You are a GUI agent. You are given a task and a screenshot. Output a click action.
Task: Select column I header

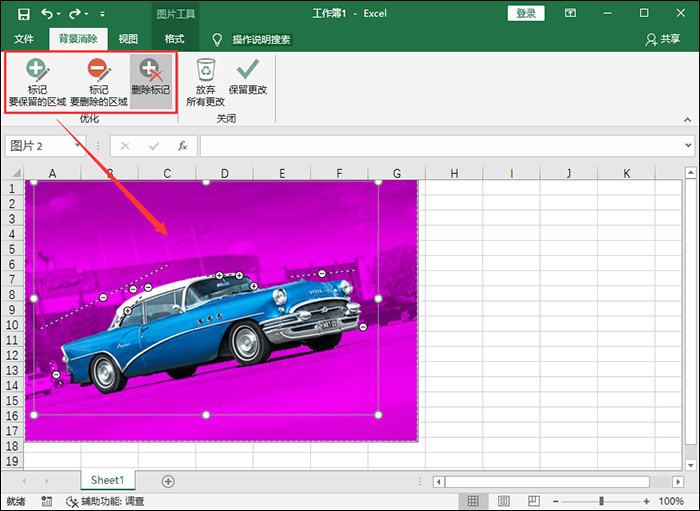tap(512, 173)
